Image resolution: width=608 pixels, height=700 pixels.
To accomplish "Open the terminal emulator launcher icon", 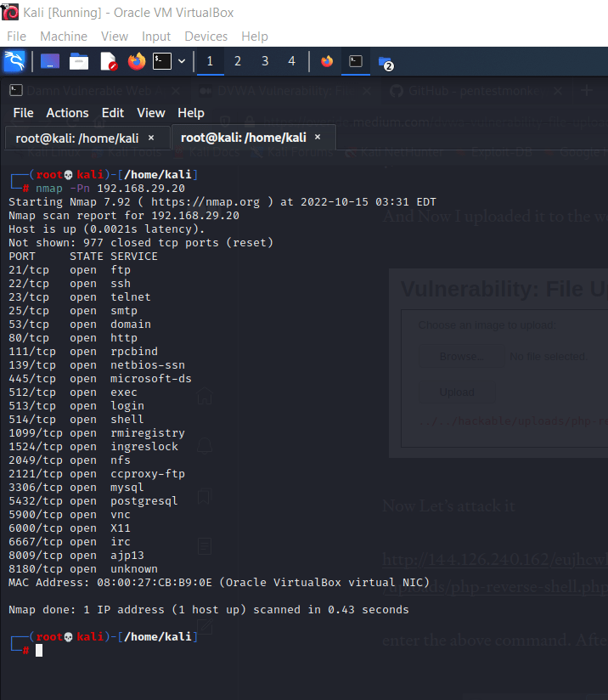I will pos(162,61).
